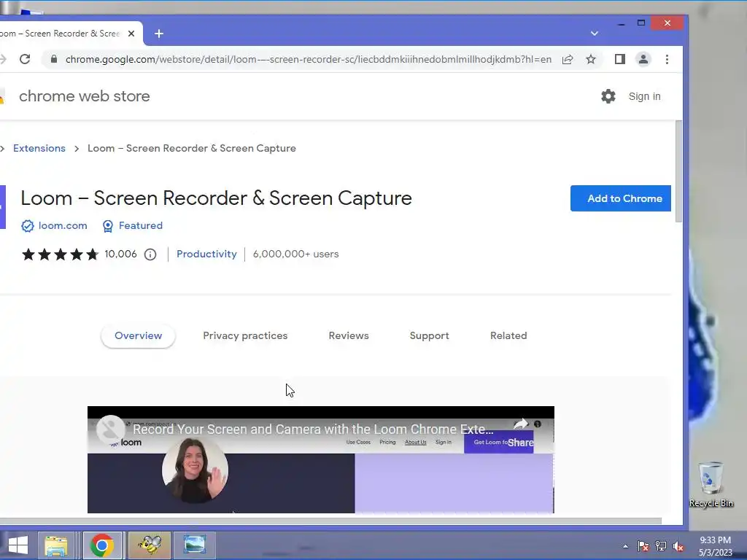747x560 pixels.
Task: Click the five-star rating
Action: pyautogui.click(x=60, y=254)
